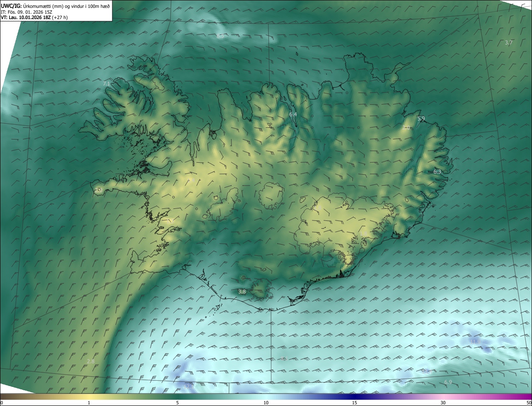Image resolution: width=532 pixels, height=406 pixels.
Task: Click the colorbar tick label 50
Action: (x=529, y=403)
